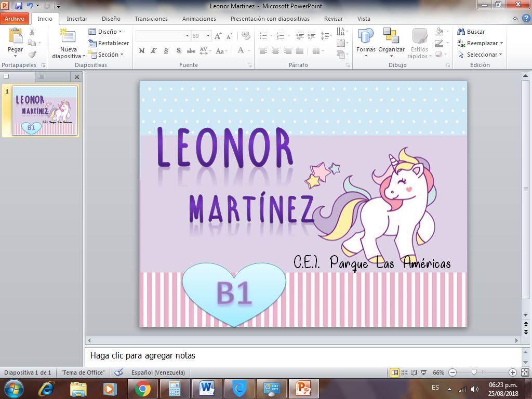Image resolution: width=532 pixels, height=399 pixels.
Task: Click the Pegar clipboard icon
Action: [15, 36]
